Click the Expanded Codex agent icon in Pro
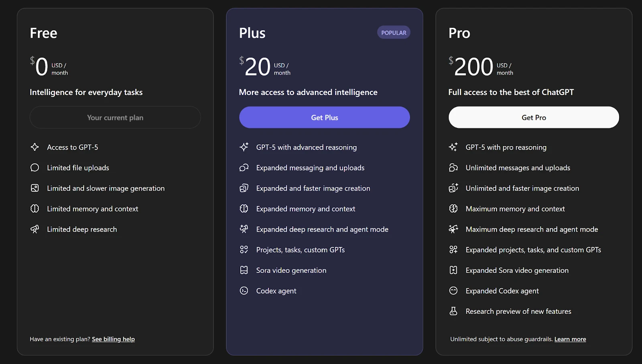This screenshot has height=364, width=642. pos(453,291)
